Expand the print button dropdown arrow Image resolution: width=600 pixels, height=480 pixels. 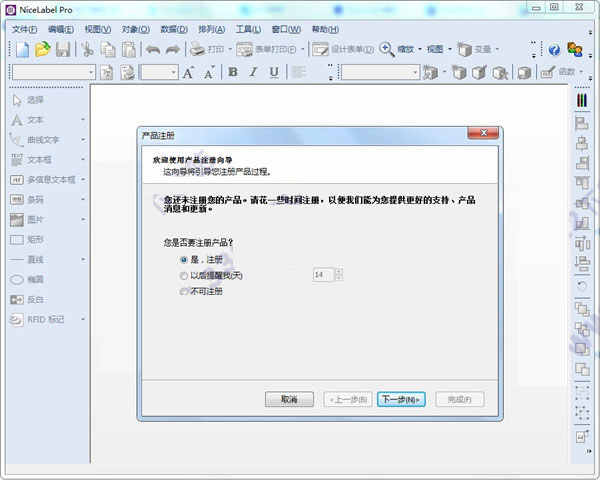pyautogui.click(x=230, y=49)
